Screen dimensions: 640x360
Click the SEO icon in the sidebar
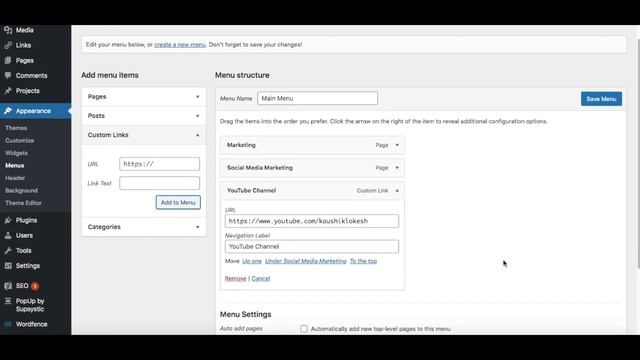point(8,286)
